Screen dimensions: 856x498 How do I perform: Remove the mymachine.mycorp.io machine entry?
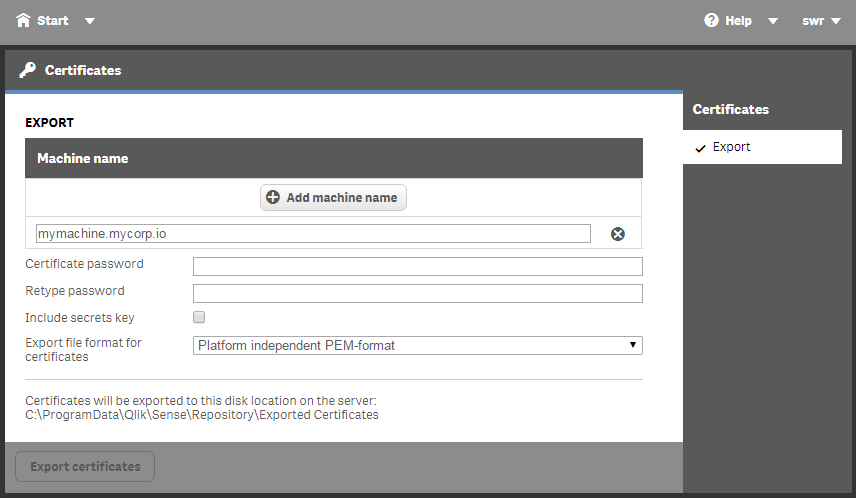pos(617,234)
